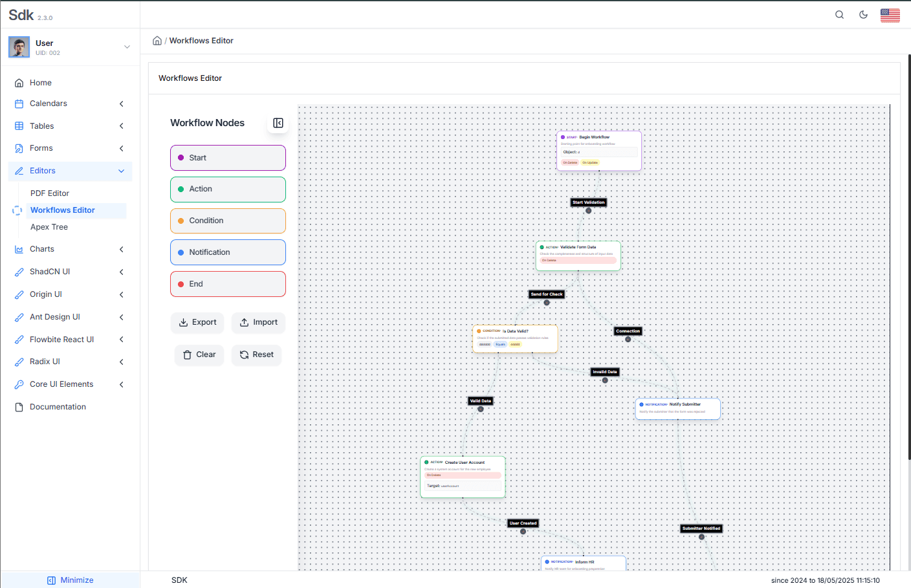Export the workflow
Viewport: 911px width, 588px height.
[197, 322]
